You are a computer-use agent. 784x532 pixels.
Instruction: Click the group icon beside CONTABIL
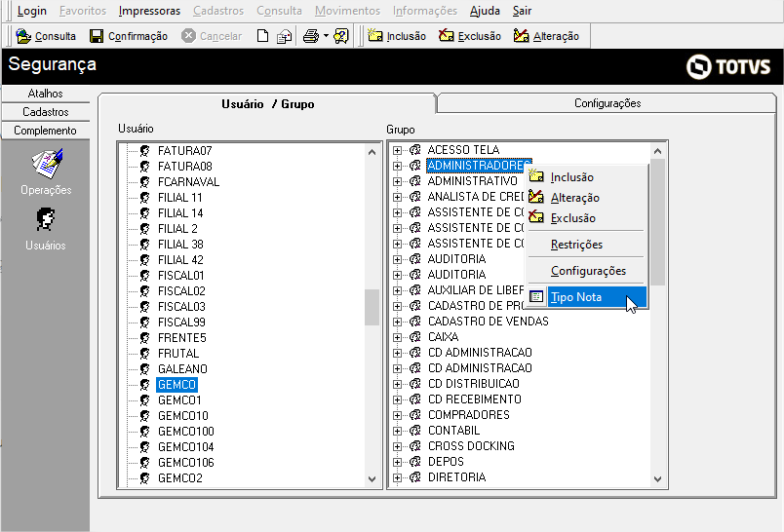[415, 431]
